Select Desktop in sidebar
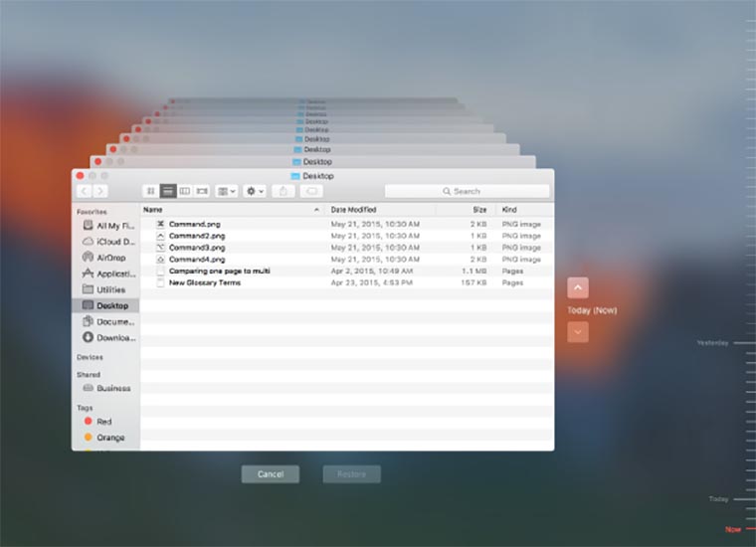The image size is (756, 547). tap(105, 305)
